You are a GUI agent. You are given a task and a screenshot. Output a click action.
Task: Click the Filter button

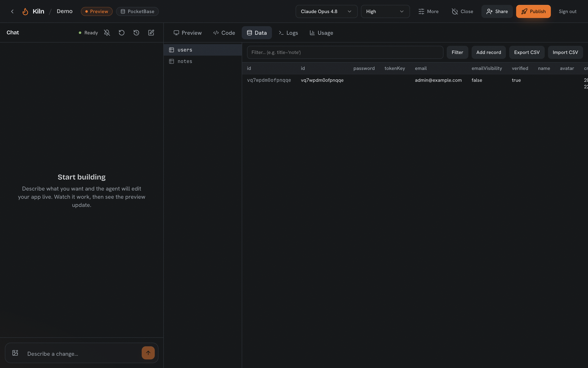point(457,52)
